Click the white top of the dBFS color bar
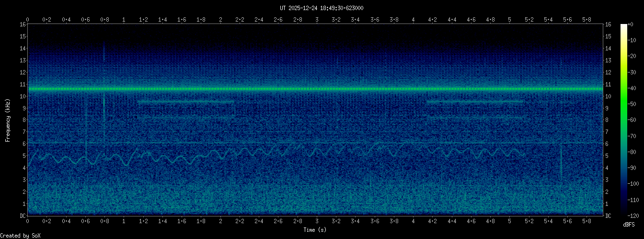This screenshot has height=239, width=644. [x=623, y=27]
